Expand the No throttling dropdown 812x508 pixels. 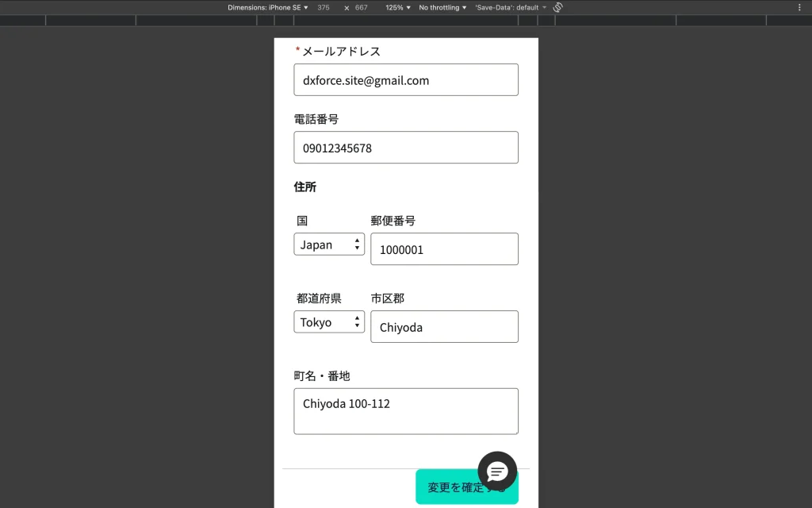[x=442, y=7]
